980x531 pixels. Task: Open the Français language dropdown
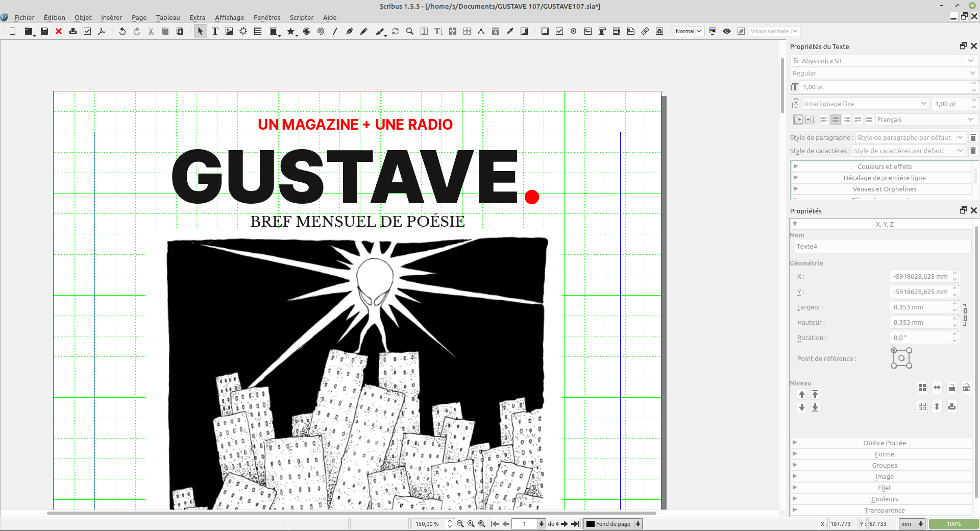coord(925,119)
